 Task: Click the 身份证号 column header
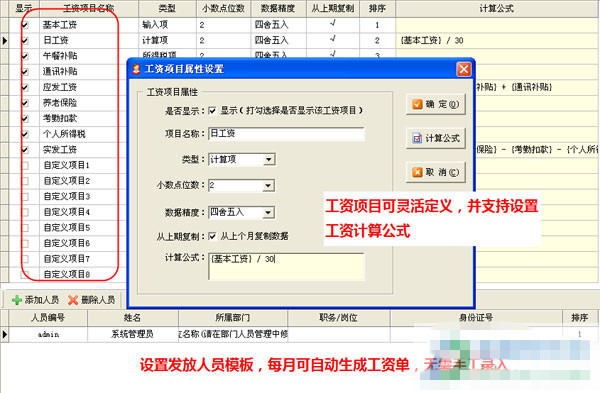point(476,318)
